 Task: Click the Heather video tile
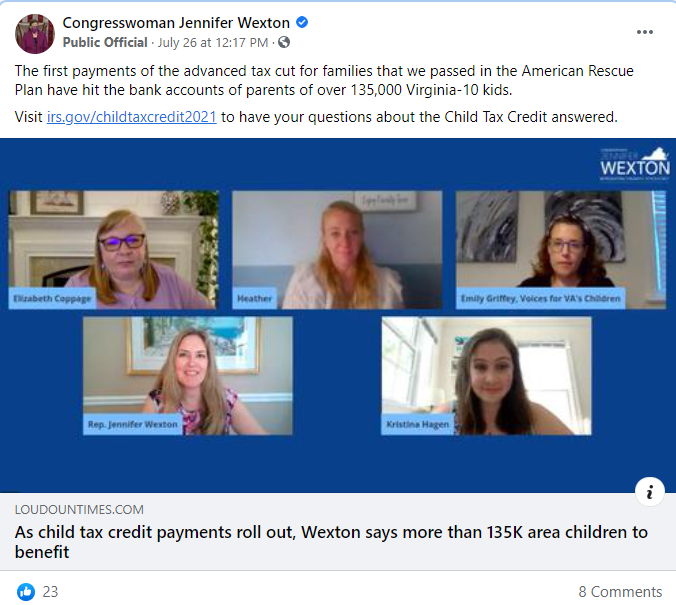pyautogui.click(x=337, y=250)
